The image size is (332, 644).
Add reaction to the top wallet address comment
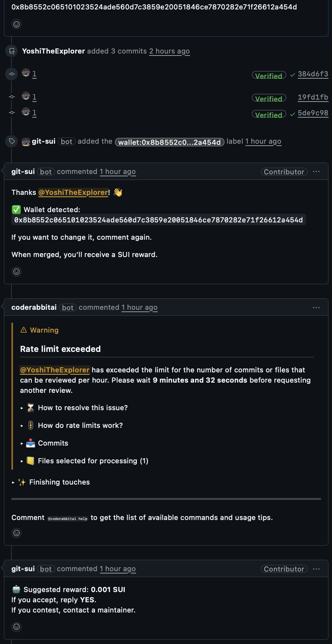tap(17, 24)
